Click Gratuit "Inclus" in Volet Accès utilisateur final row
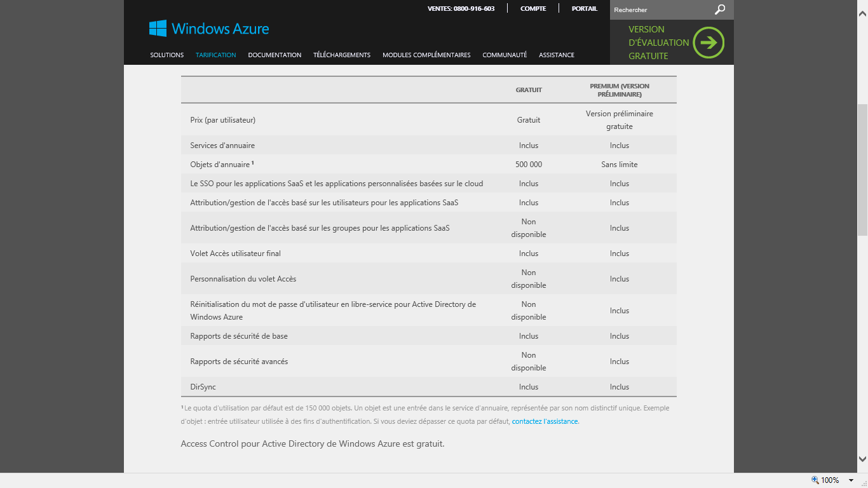 point(529,254)
